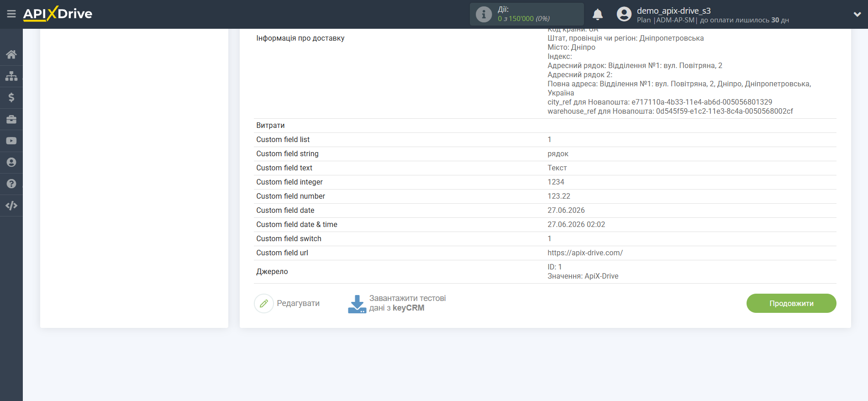Expand the account dropdown chevron

click(857, 14)
